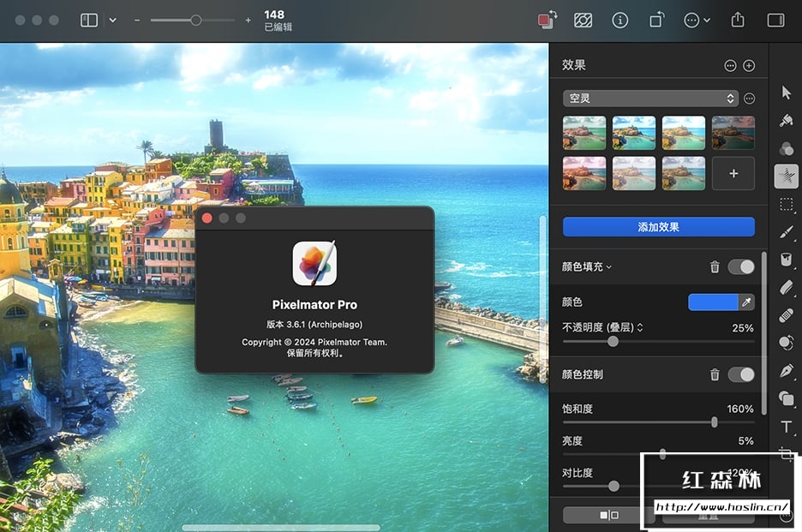Open the options beside 空灵 dropdown
Screen dimensions: 802x532
[x=750, y=99]
